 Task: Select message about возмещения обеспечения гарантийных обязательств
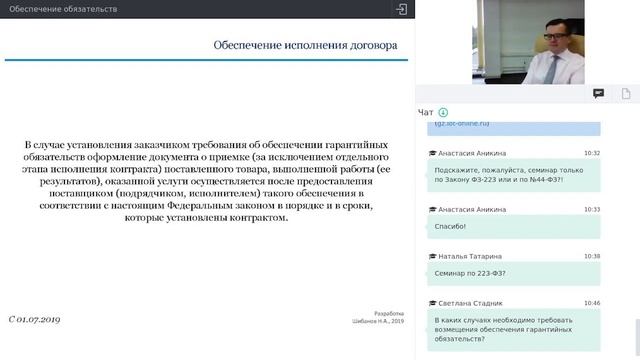[513, 330]
